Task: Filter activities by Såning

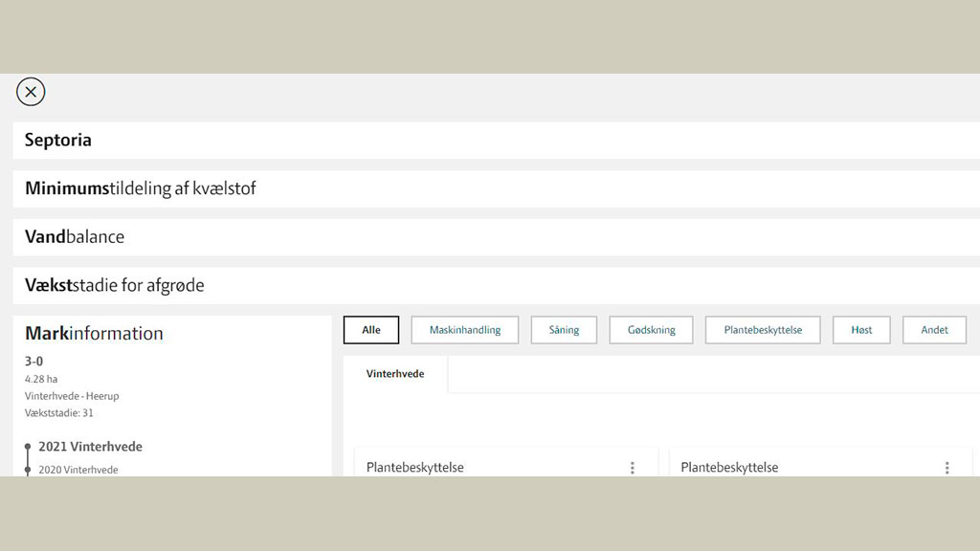Action: click(564, 330)
